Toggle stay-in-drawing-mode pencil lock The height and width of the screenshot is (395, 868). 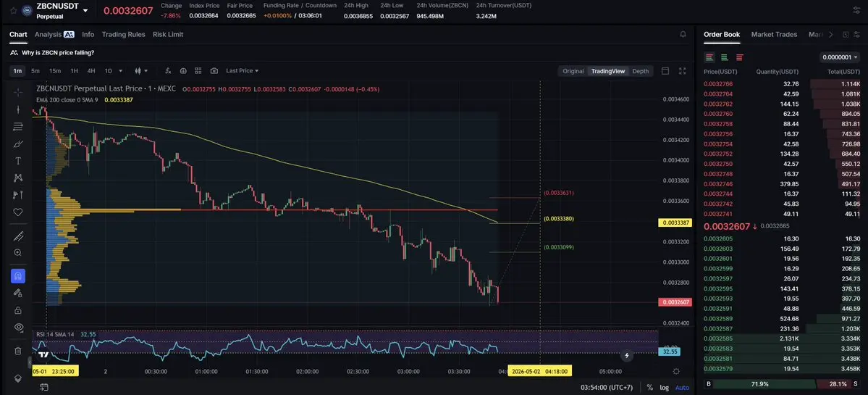(17, 293)
